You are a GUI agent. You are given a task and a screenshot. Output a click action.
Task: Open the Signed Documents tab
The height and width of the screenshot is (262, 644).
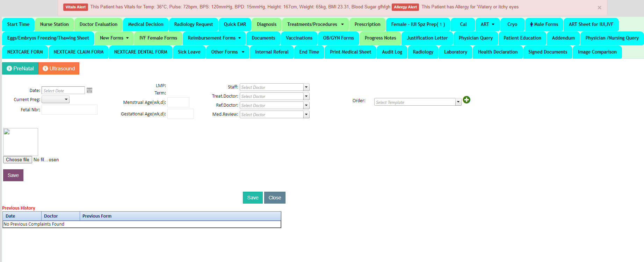point(548,52)
